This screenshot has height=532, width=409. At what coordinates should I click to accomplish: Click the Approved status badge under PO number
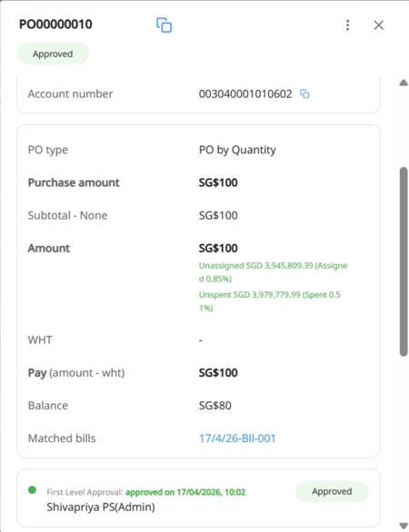53,54
